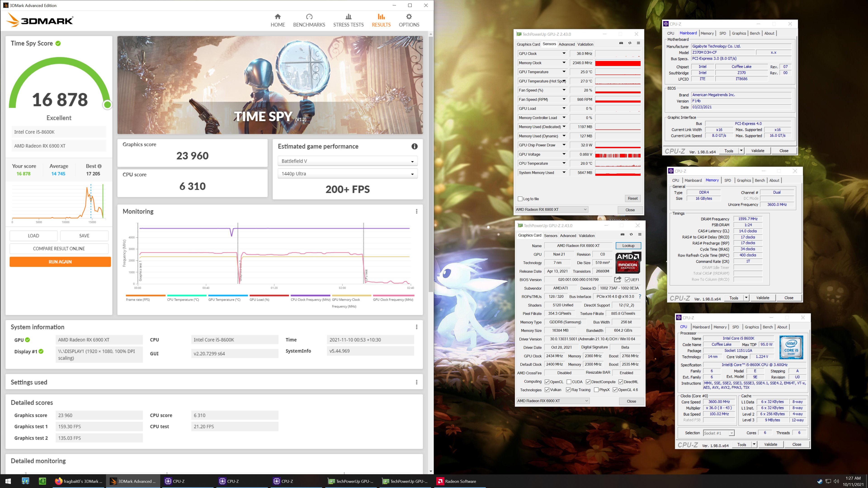Click the Steam icon in the system tray
Image resolution: width=868 pixels, height=488 pixels.
click(819, 481)
